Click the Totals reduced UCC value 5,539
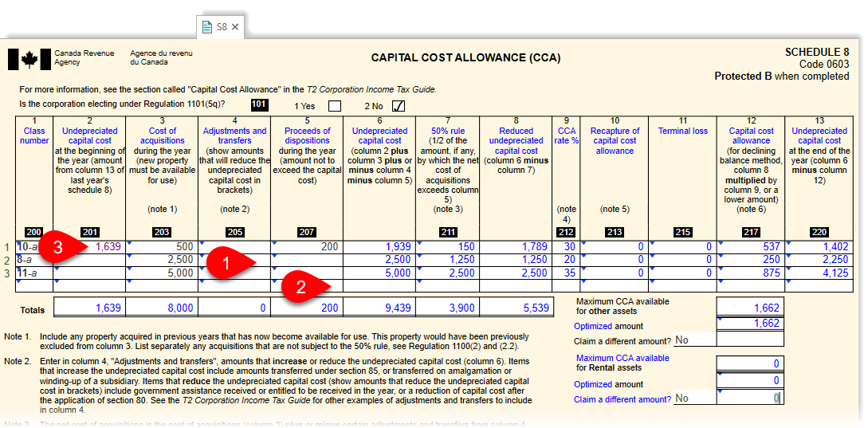The image size is (868, 428). point(516,308)
